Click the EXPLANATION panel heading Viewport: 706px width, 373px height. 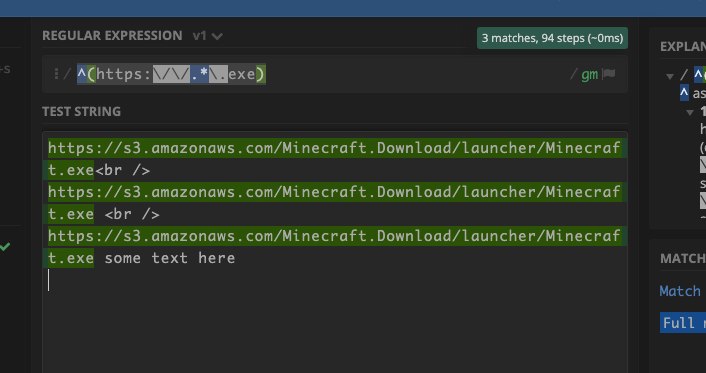(x=683, y=46)
